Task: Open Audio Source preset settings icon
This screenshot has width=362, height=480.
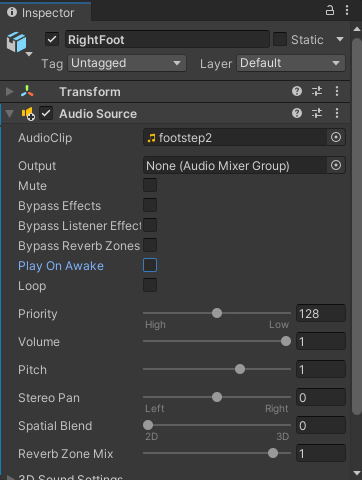Action: pos(317,113)
